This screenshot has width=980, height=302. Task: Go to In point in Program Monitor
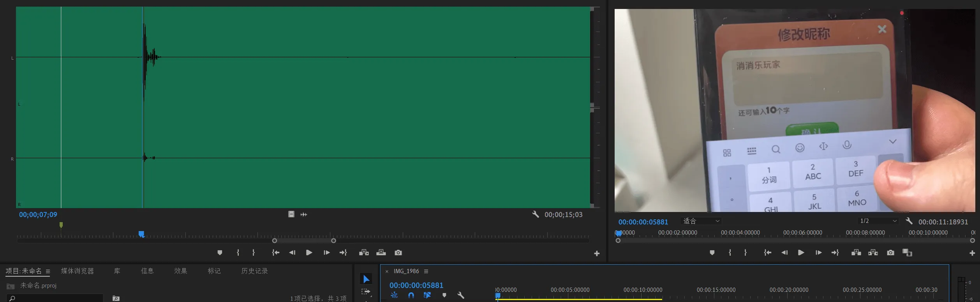tap(768, 253)
